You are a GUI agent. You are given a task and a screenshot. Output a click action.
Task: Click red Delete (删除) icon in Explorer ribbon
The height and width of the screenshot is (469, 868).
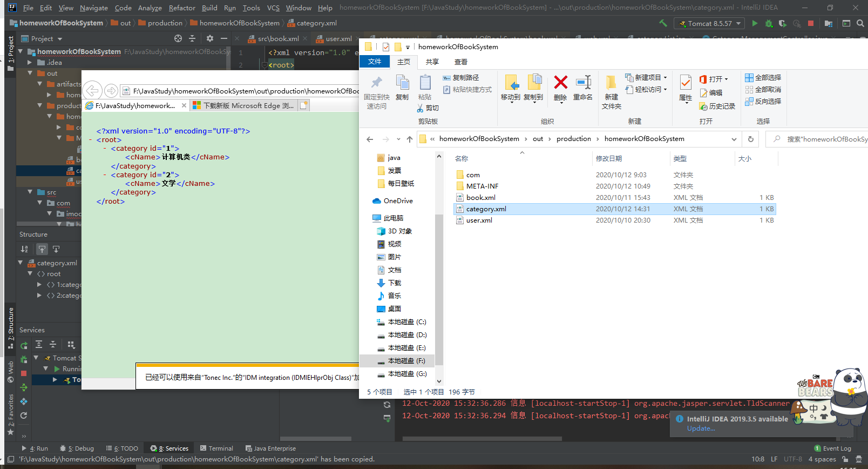[x=561, y=88]
